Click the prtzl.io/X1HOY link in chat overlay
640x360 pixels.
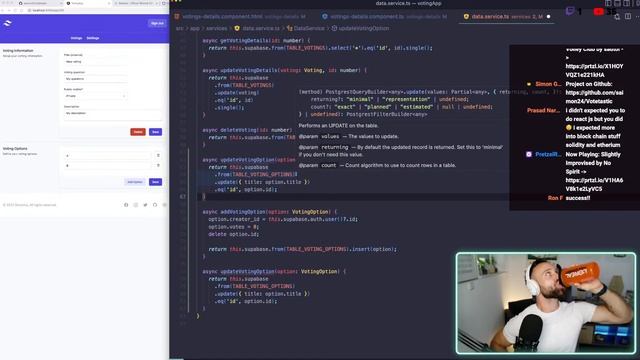coord(594,71)
